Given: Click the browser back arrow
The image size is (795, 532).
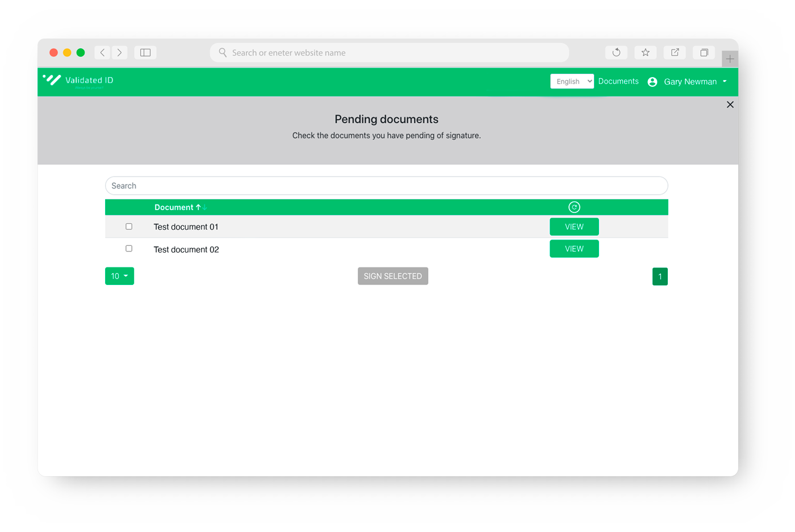Looking at the screenshot, I should (102, 52).
